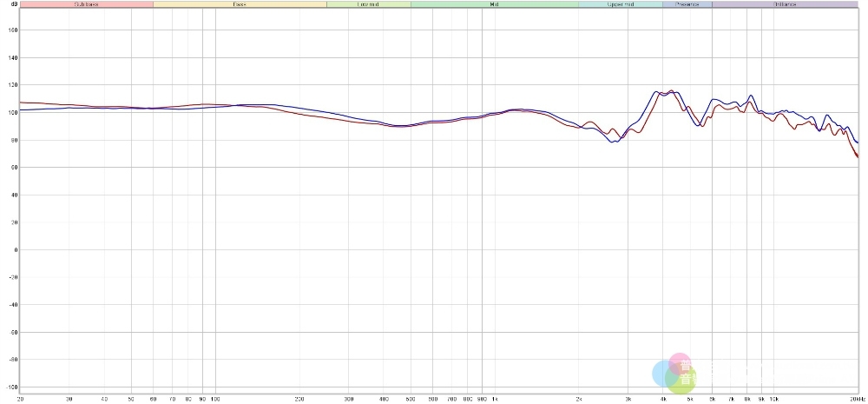Click the 1k label on frequency axis
The height and width of the screenshot is (404, 868).
coord(493,399)
